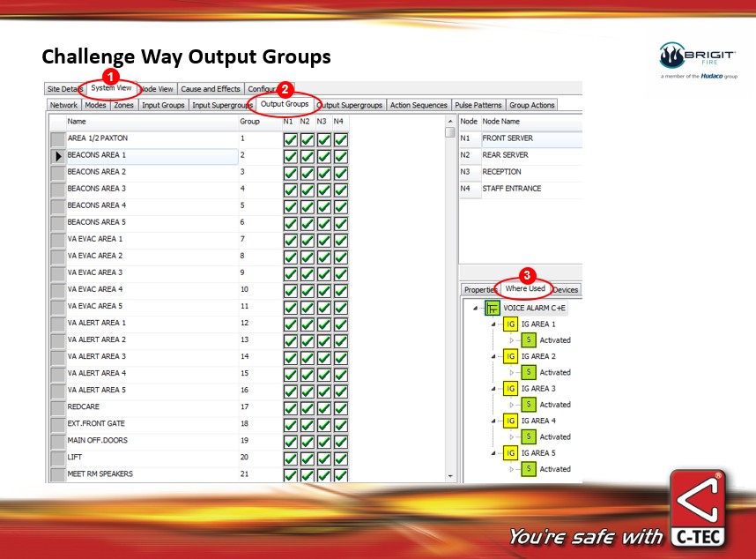Click the output groups list scroll-down arrow
Viewport: 756px width, 559px height.
tap(450, 476)
